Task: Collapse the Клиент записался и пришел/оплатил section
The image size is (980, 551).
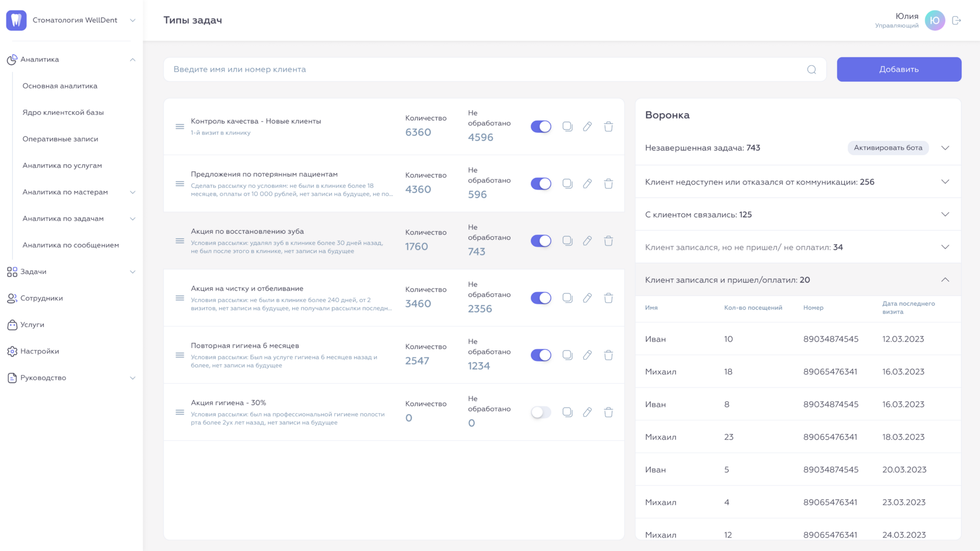Action: [945, 280]
